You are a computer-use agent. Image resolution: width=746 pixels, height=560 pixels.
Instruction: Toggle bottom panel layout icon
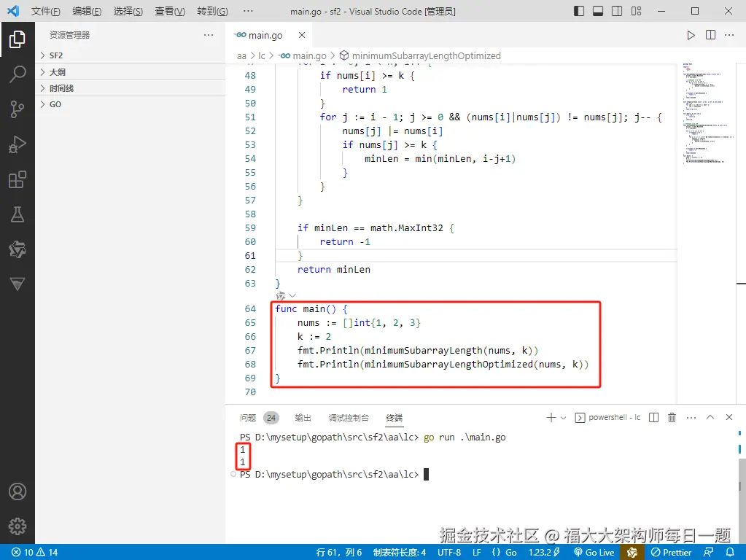(598, 11)
